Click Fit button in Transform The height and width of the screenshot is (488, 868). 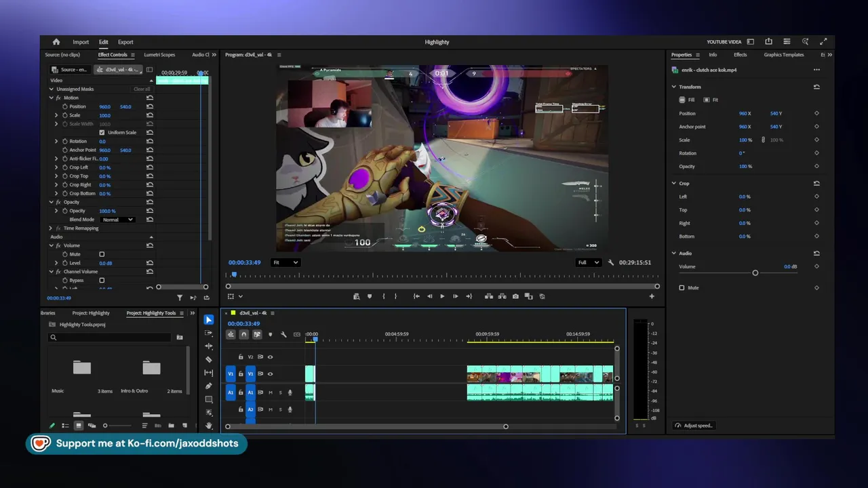tap(711, 100)
